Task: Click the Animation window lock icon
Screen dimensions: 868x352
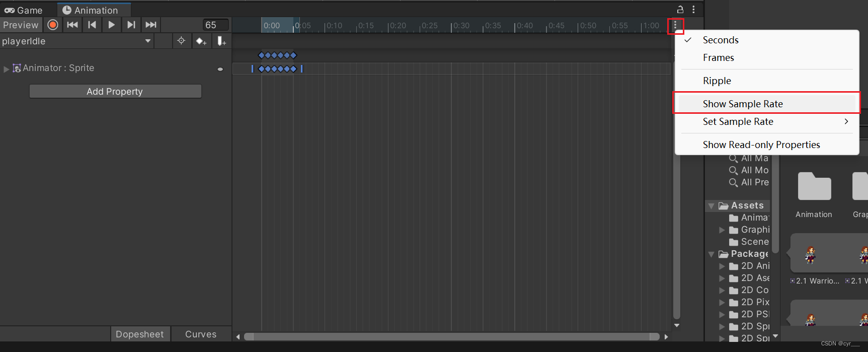Action: pyautogui.click(x=680, y=9)
